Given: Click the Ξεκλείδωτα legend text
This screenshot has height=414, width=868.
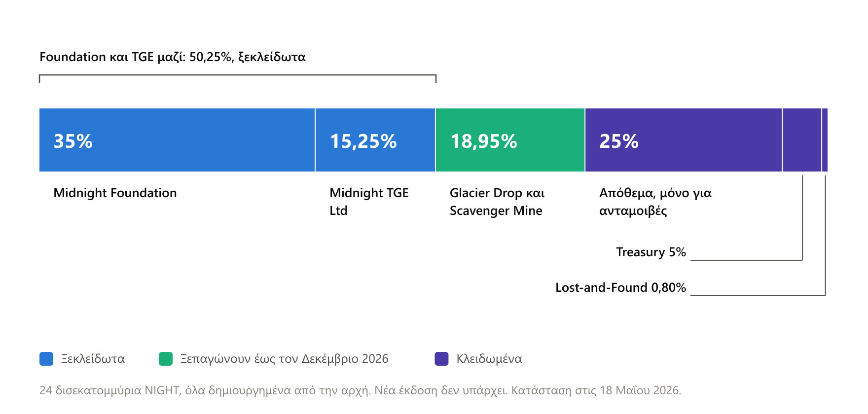Looking at the screenshot, I should [93, 359].
